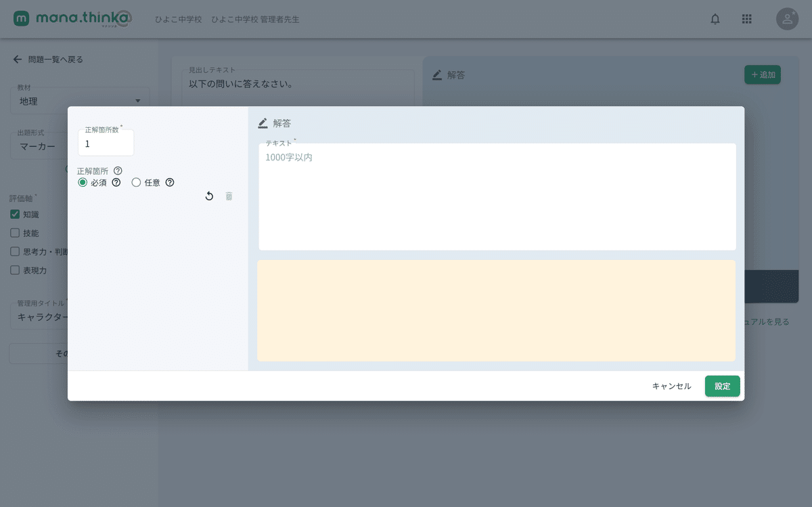Click the notification bell icon
The image size is (812, 507).
click(715, 19)
